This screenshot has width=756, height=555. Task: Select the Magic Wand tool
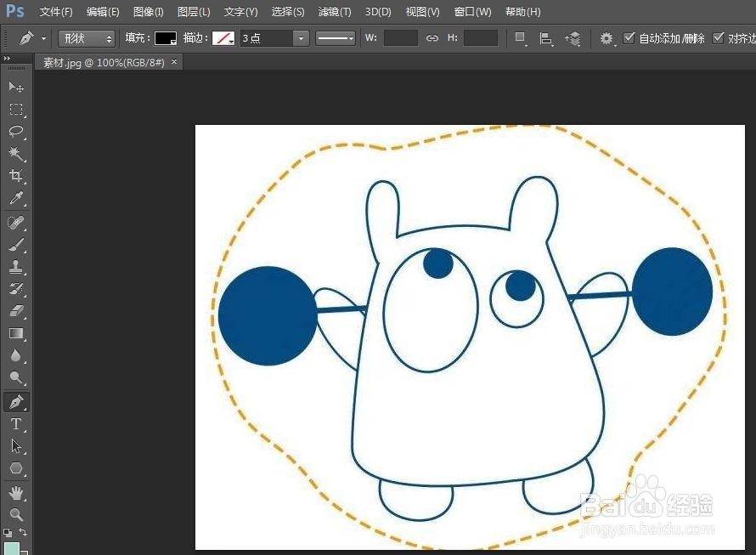[16, 154]
